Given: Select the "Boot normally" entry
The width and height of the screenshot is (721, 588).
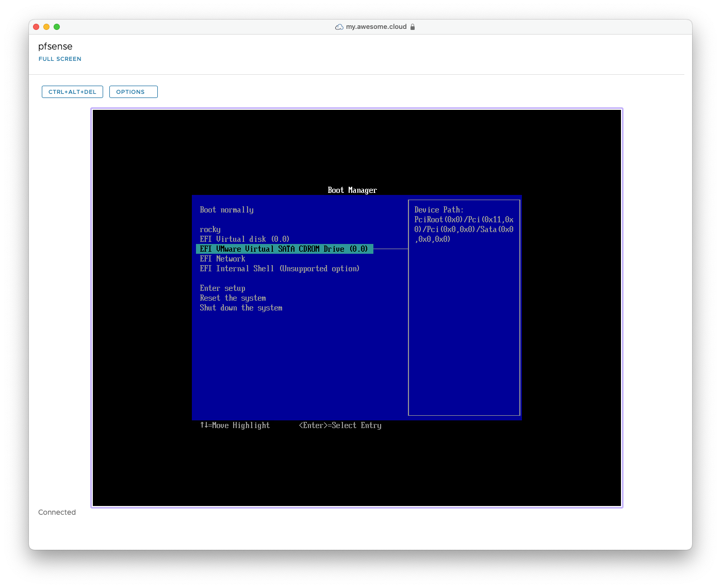Looking at the screenshot, I should click(x=227, y=210).
